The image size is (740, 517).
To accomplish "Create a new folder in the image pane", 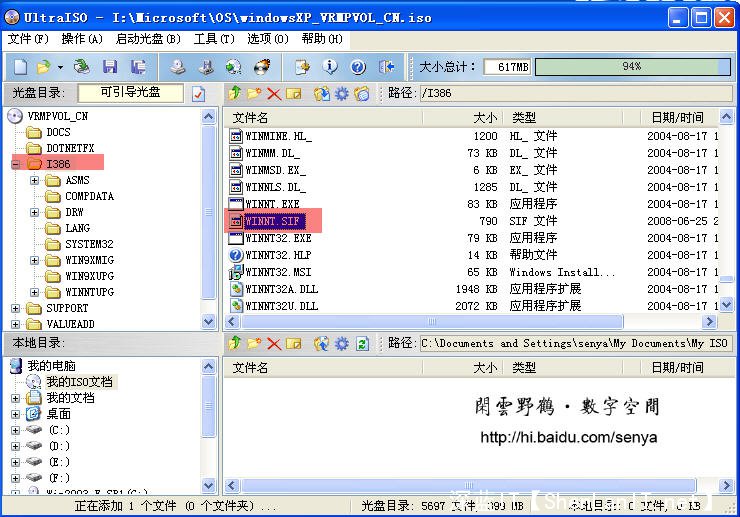I will [x=254, y=93].
